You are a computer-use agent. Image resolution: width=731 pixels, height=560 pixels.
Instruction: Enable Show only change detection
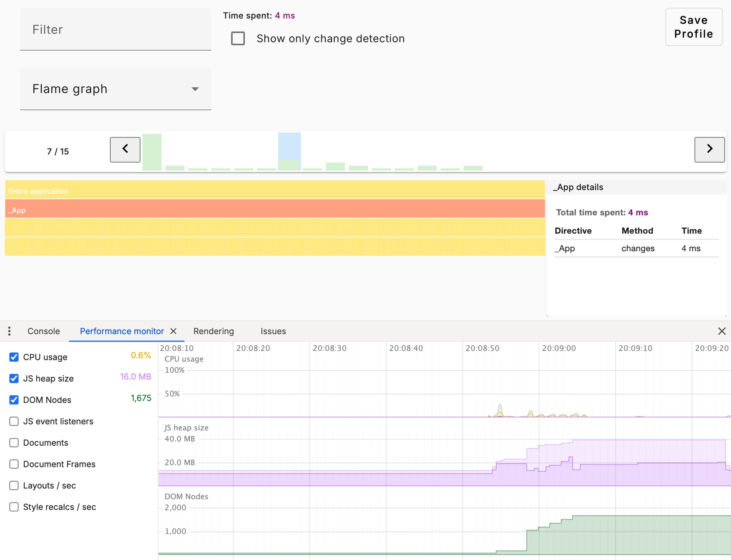tap(238, 38)
